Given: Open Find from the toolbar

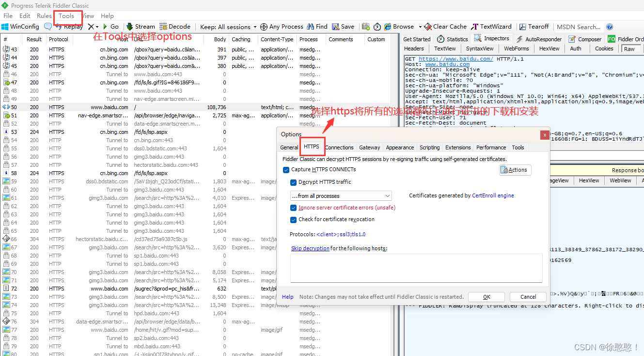Looking at the screenshot, I should coord(317,27).
